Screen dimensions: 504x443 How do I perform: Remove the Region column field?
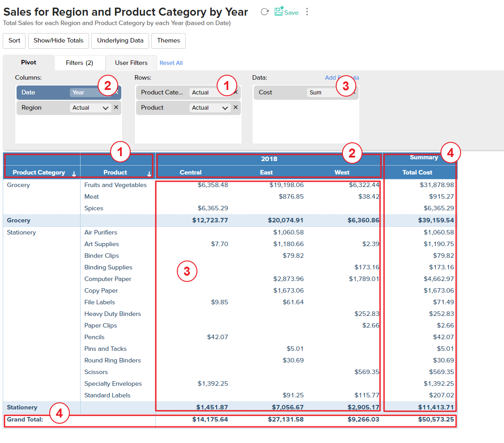[116, 107]
